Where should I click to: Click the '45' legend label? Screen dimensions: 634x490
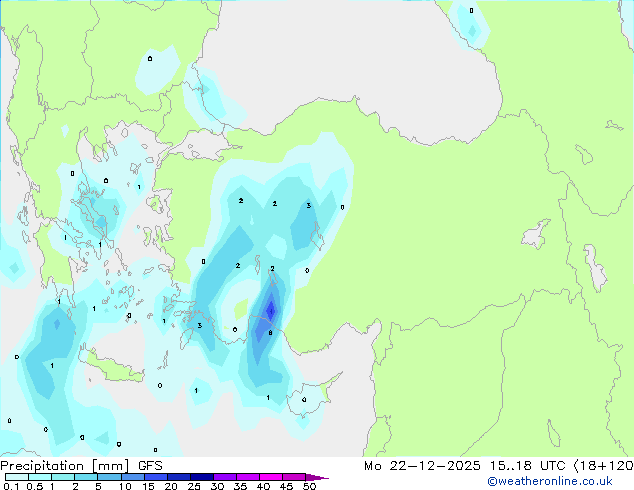pyautogui.click(x=286, y=486)
